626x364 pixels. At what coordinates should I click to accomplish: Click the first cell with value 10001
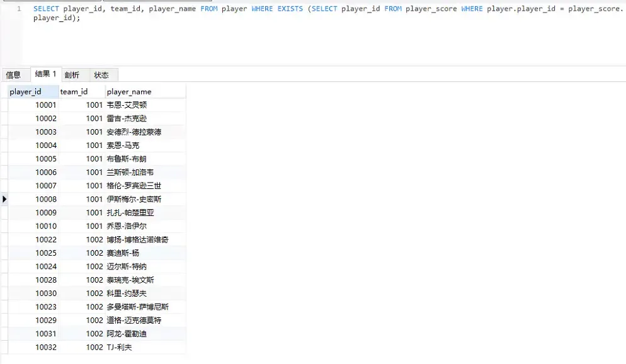46,105
